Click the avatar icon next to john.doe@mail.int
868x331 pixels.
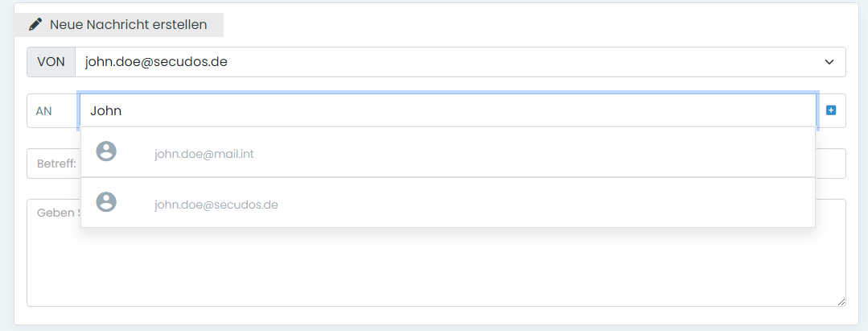(106, 151)
